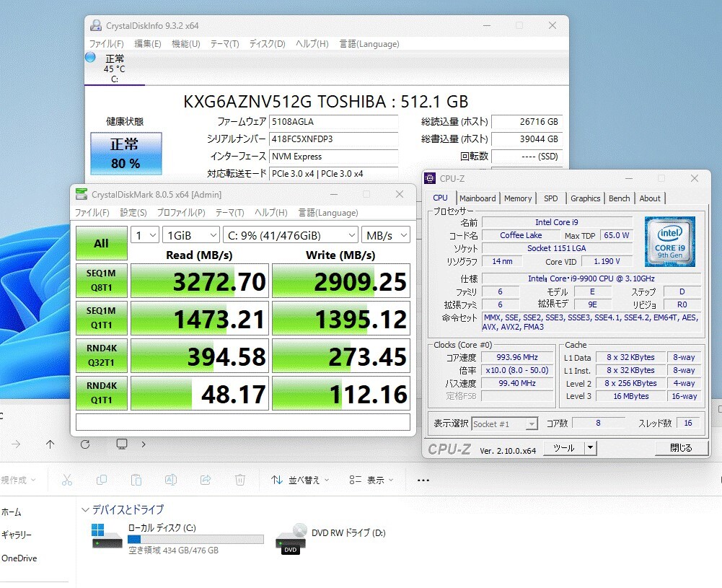The width and height of the screenshot is (722, 588).
Task: Open the Local Disk (C:) drive icon
Action: 107,537
